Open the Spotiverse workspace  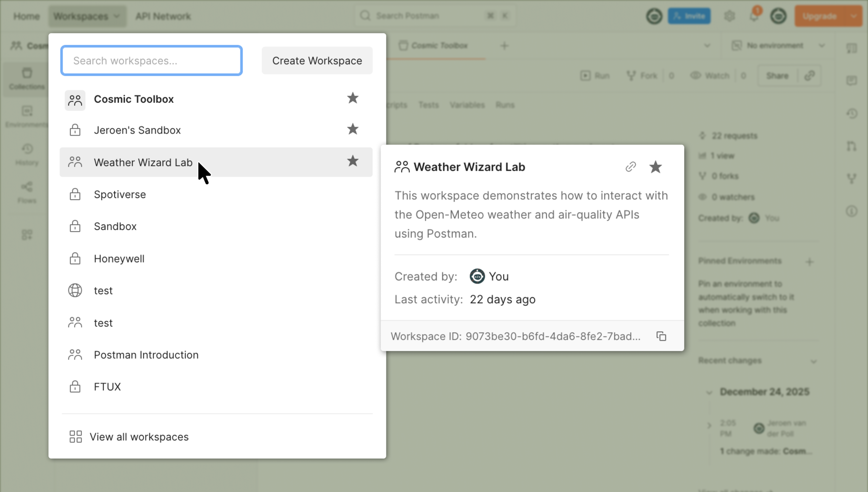coord(120,194)
